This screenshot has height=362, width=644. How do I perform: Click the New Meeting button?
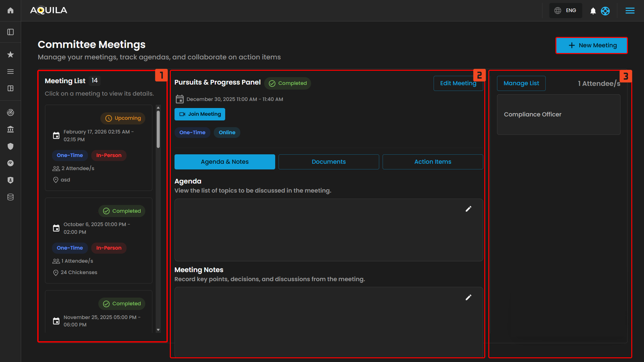click(591, 45)
